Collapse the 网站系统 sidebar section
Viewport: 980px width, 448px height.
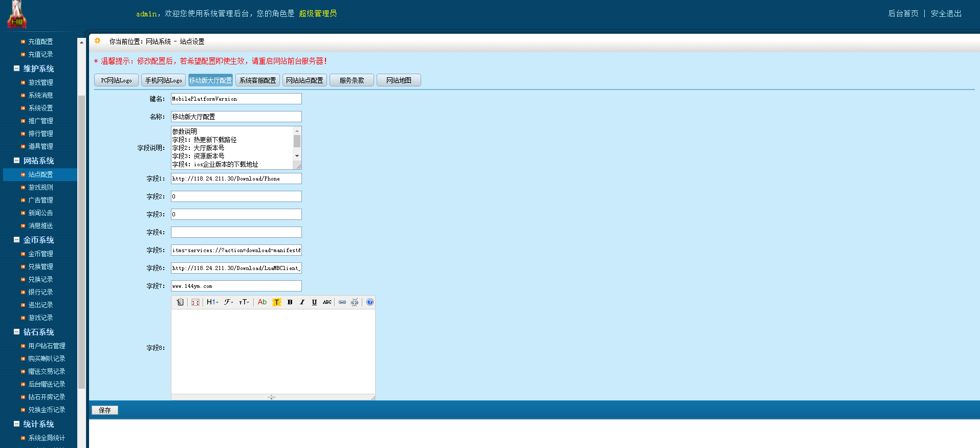(17, 161)
